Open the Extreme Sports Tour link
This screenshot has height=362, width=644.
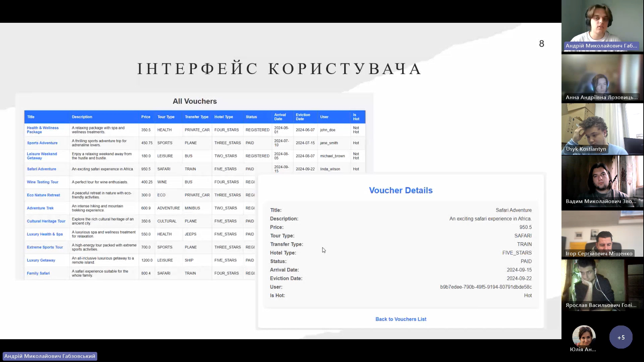point(45,247)
